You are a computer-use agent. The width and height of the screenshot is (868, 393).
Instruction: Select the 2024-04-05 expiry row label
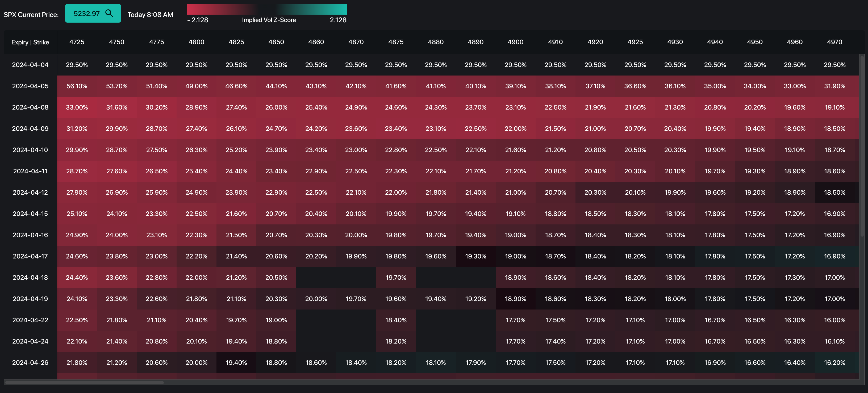[x=30, y=86]
